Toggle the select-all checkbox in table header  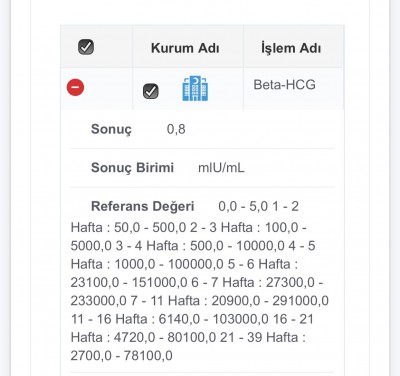pyautogui.click(x=86, y=47)
